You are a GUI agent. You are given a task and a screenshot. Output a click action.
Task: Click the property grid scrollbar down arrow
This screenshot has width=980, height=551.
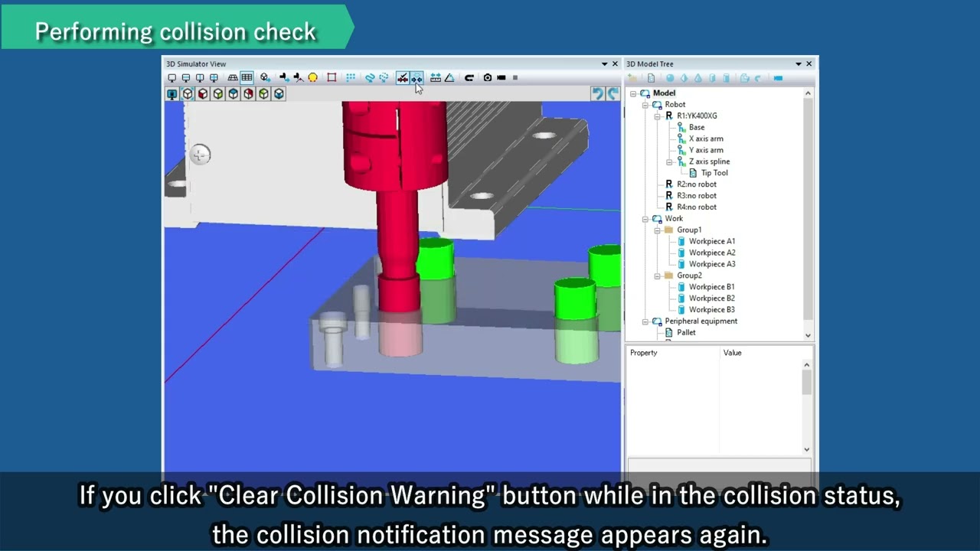pyautogui.click(x=807, y=449)
